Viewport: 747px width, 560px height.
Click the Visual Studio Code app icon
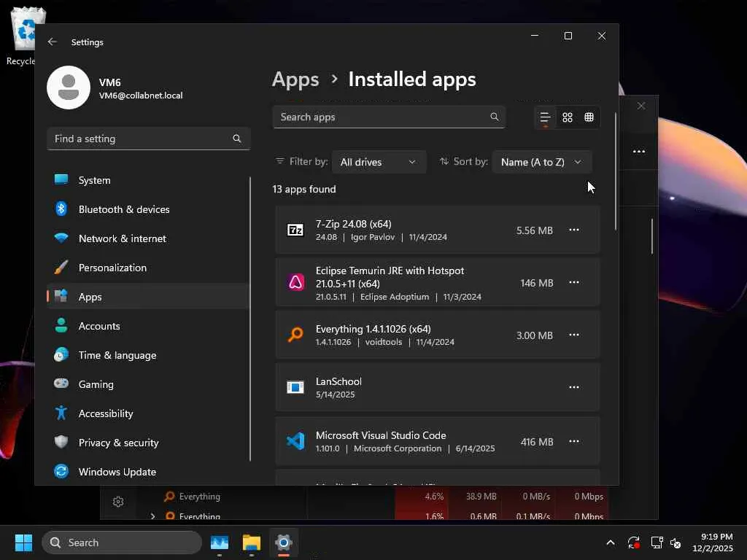(295, 441)
